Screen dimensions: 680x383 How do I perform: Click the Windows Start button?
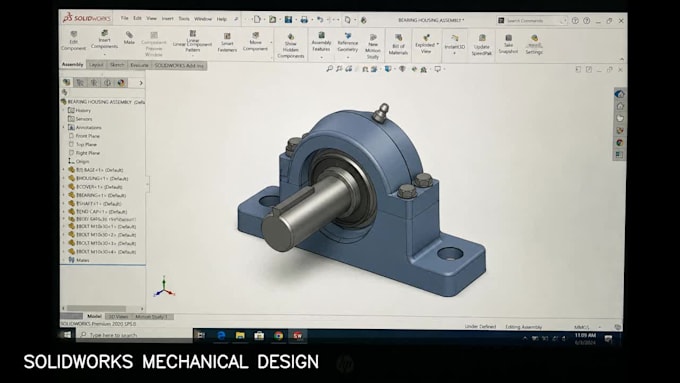click(x=67, y=334)
